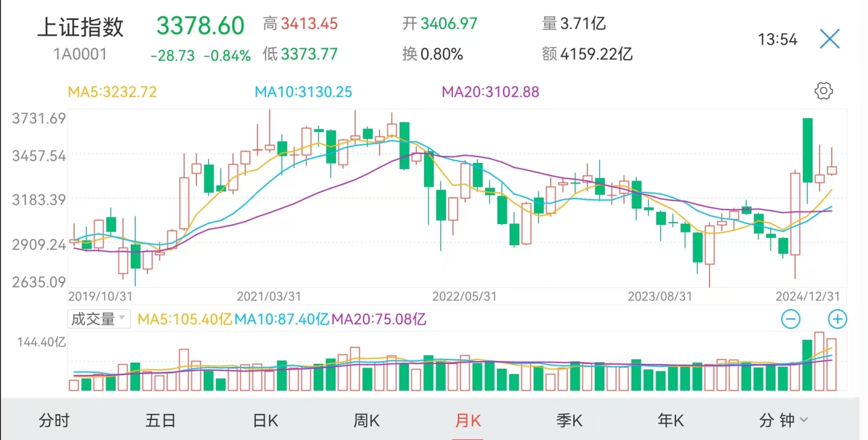Screen dimensions: 868x440
Task: Switch to 分时 tab
Action: coord(54,421)
